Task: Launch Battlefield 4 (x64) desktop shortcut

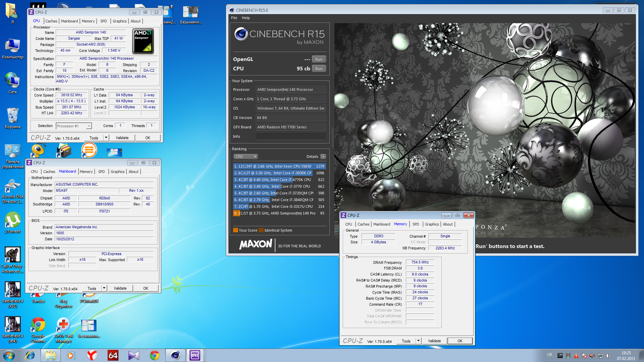Action: pos(12,330)
